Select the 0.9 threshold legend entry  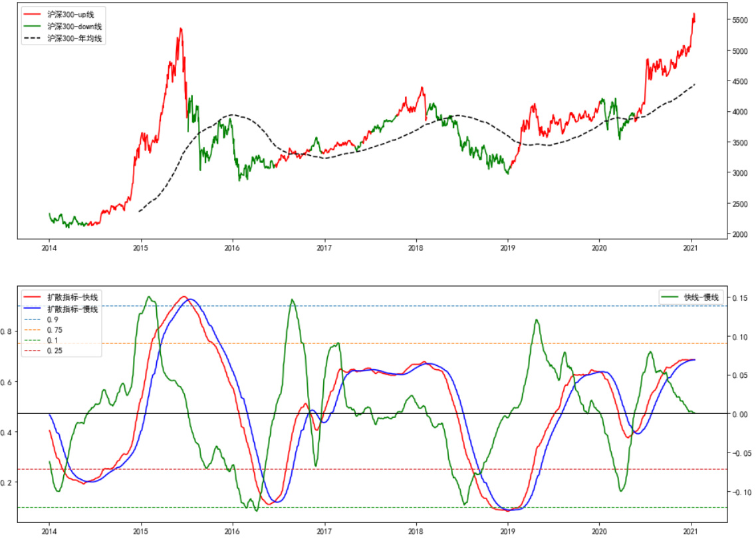point(52,319)
